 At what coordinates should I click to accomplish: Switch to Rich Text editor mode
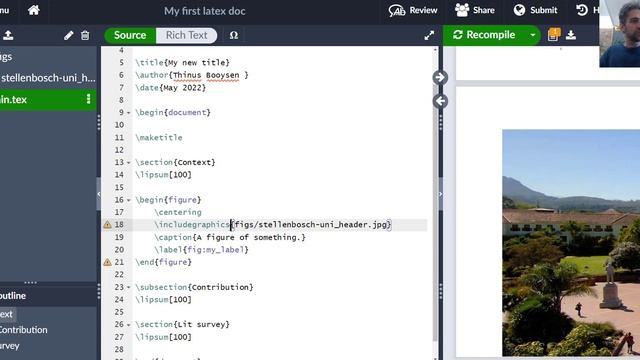click(x=187, y=35)
